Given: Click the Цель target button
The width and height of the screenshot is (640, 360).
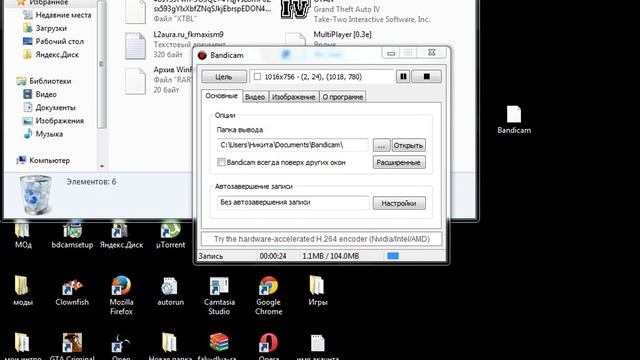Looking at the screenshot, I should click(224, 77).
